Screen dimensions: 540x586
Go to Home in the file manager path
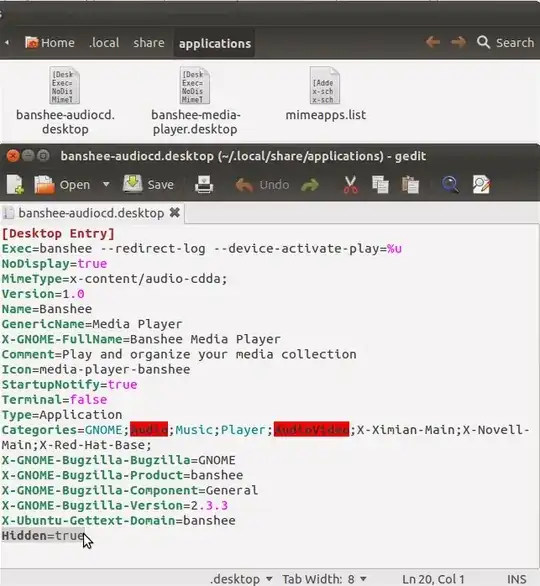50,43
